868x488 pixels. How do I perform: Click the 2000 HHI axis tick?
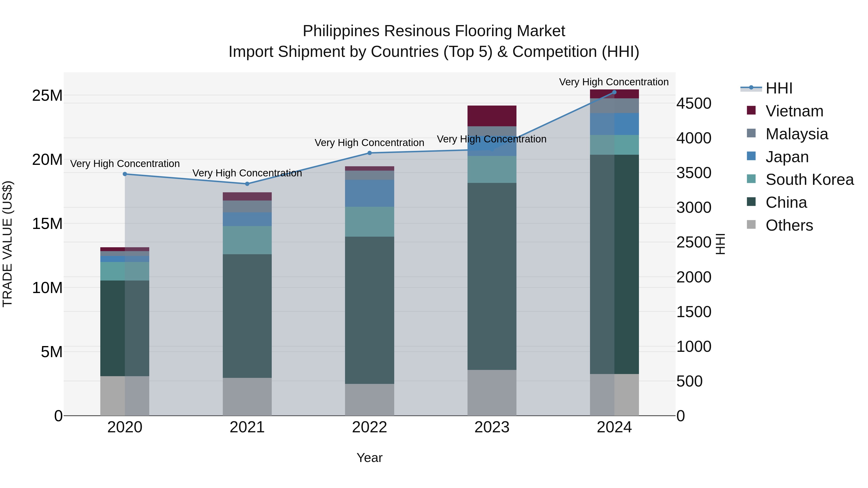tap(694, 277)
